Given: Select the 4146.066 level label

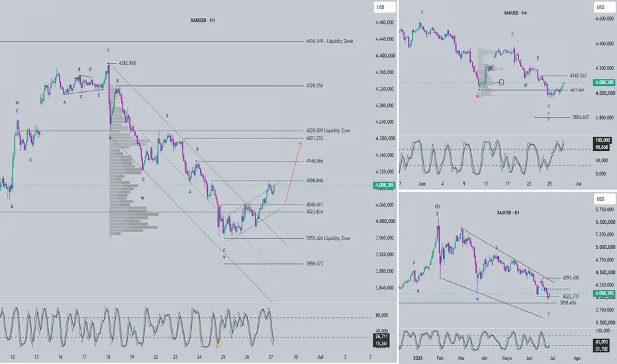Looking at the screenshot, I should (x=314, y=161).
